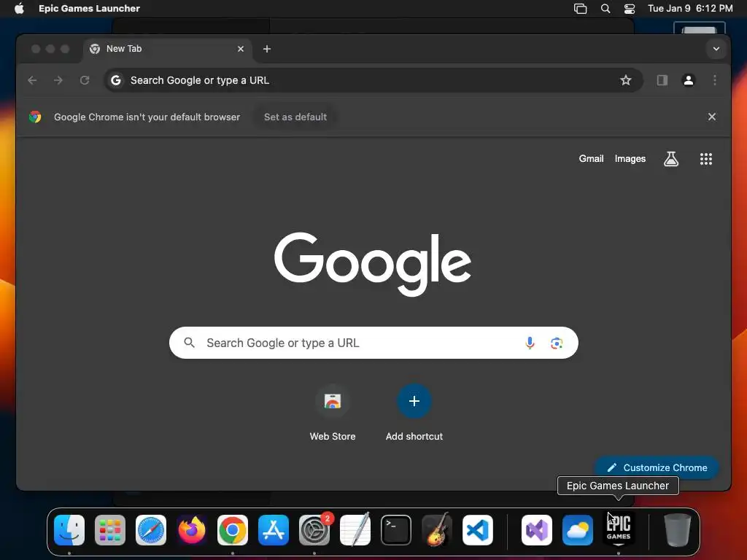Screen dimensions: 747x560
Task: Reload the page with the refresh icon
Action: 85,80
